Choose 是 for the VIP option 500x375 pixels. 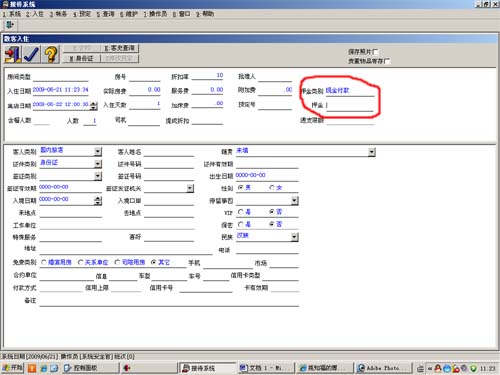coord(241,212)
